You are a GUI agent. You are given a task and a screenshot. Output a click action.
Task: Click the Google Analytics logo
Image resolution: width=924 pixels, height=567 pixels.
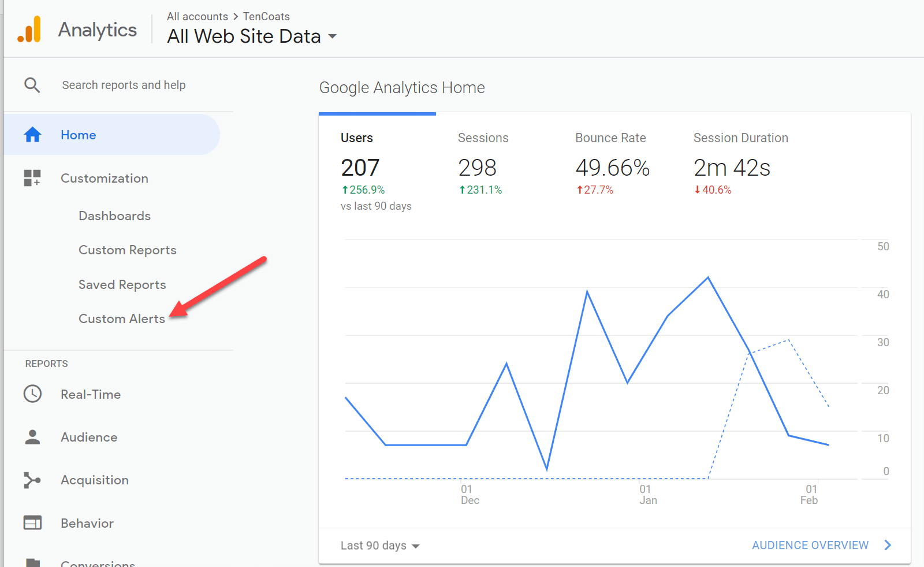[x=30, y=29]
